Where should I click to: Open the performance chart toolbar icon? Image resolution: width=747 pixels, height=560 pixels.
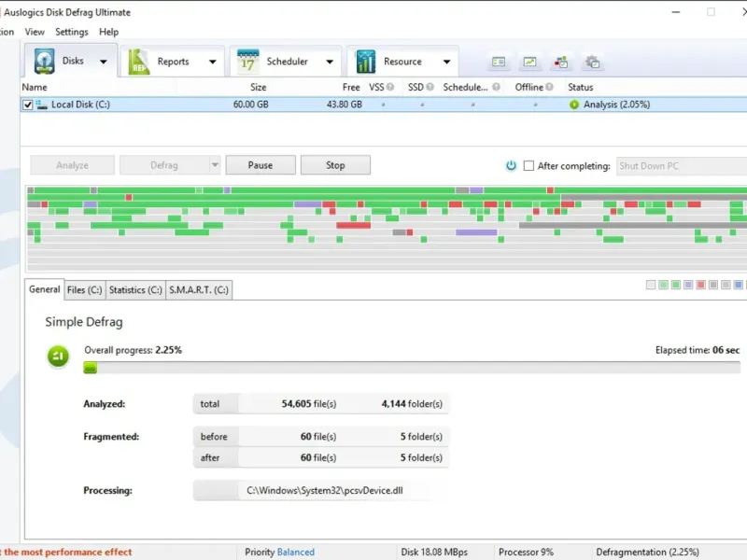pyautogui.click(x=529, y=62)
